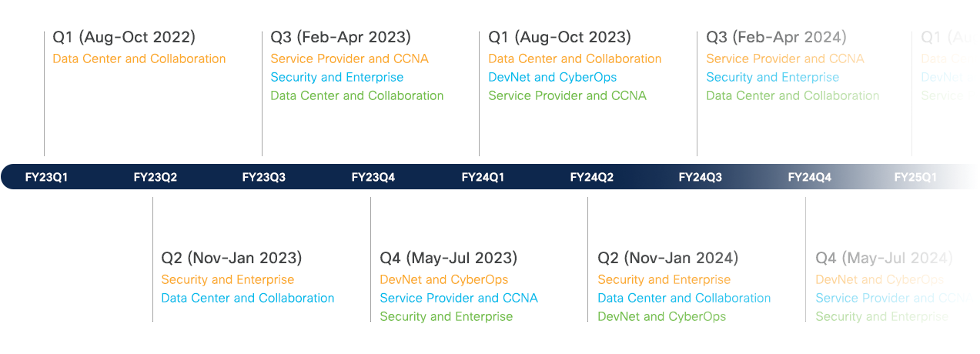The height and width of the screenshot is (354, 980).
Task: Click the FY23Q1 timeline marker
Action: [46, 177]
